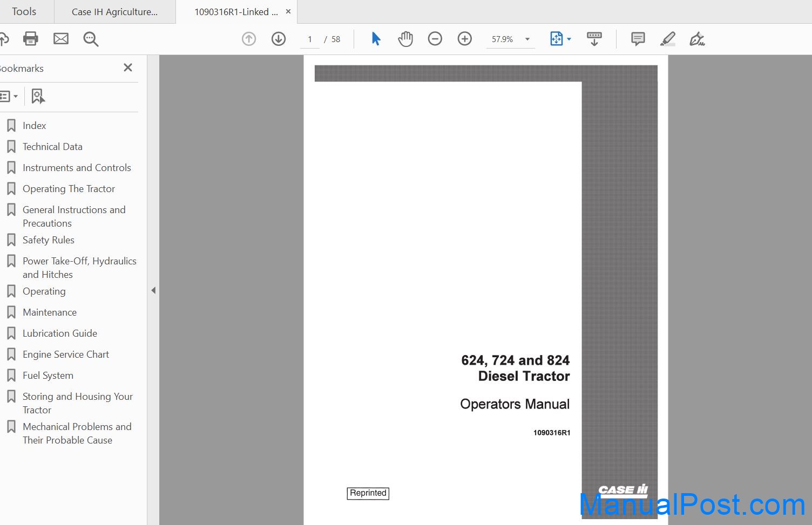Image resolution: width=812 pixels, height=525 pixels.
Task: Go to Mechanical Problems and Their Probable Cause
Action: click(77, 433)
